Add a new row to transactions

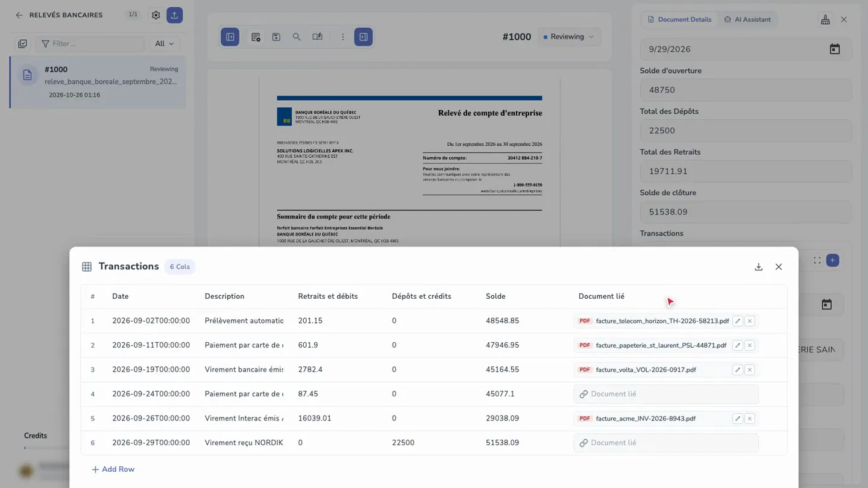(113, 469)
